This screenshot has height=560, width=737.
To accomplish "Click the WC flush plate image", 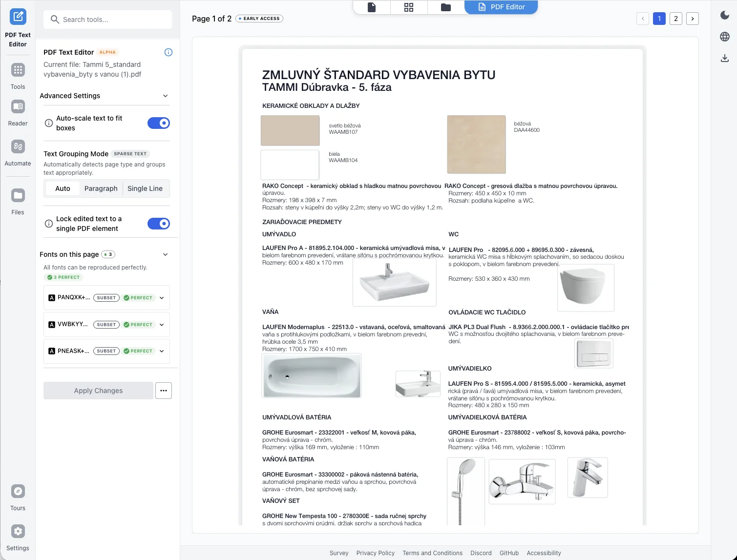I will coord(593,353).
